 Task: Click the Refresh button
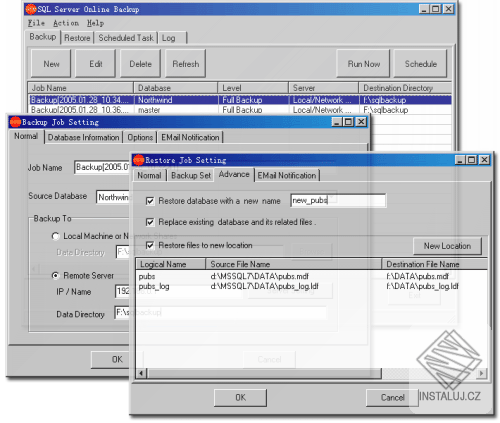(186, 64)
